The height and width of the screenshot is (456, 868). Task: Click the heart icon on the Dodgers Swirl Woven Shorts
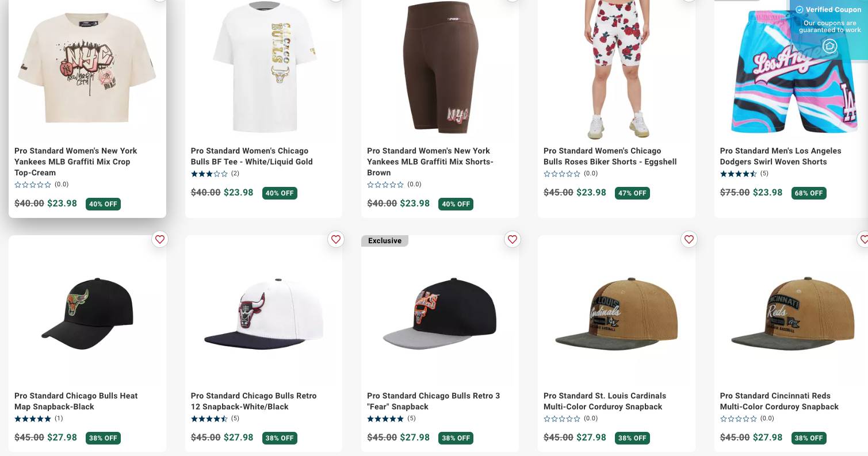tap(865, 0)
